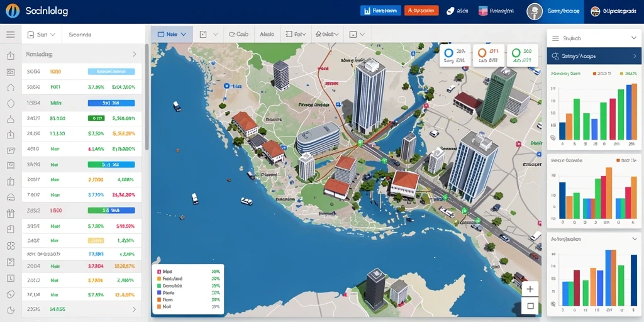Click the small green badge in the '24171' row
The height and width of the screenshot is (322, 644).
(x=96, y=118)
